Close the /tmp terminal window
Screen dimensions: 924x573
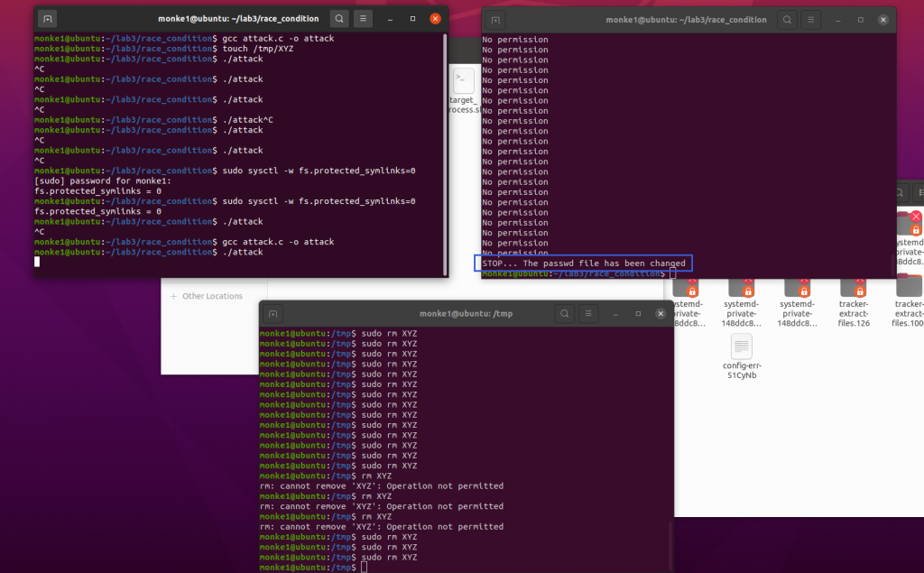coord(661,314)
